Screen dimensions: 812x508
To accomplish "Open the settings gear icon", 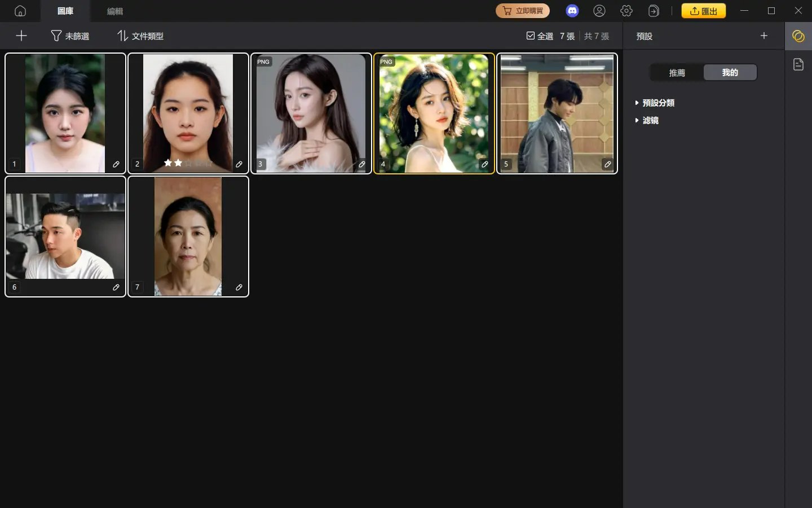I will pyautogui.click(x=626, y=11).
